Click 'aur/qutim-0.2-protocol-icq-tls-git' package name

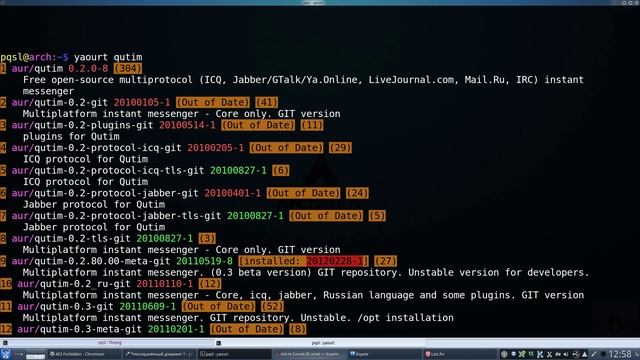tap(108, 171)
